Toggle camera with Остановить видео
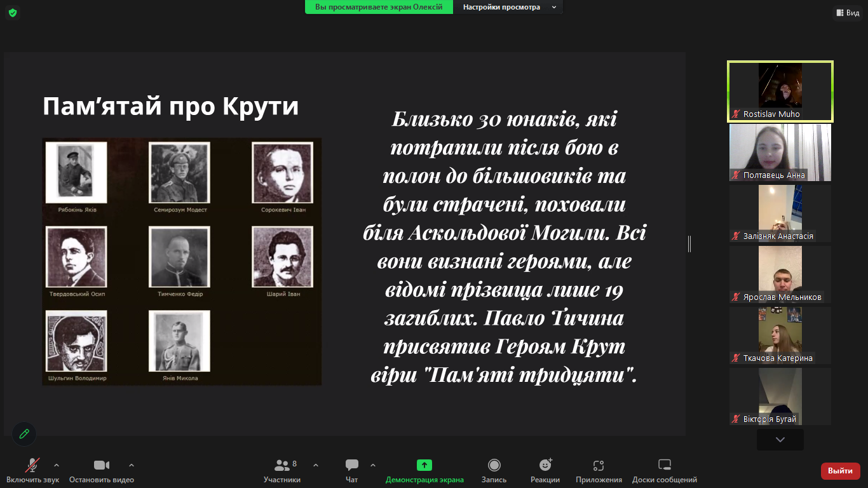The height and width of the screenshot is (488, 868). click(102, 470)
